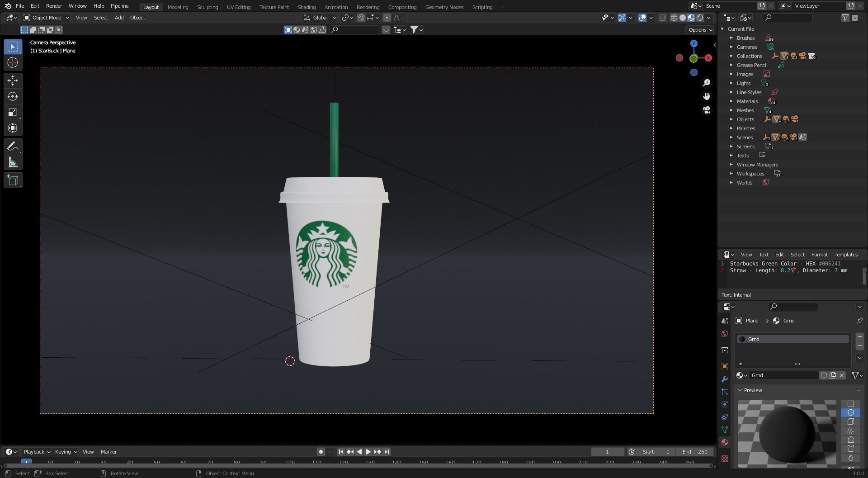Toggle fake user shield for Grnd
Viewport: 868px width, 478px height.
824,375
